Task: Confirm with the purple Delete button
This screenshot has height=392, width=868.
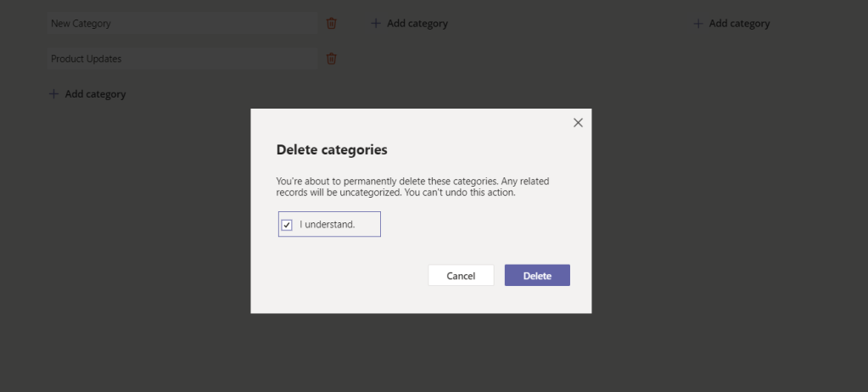Action: 537,276
